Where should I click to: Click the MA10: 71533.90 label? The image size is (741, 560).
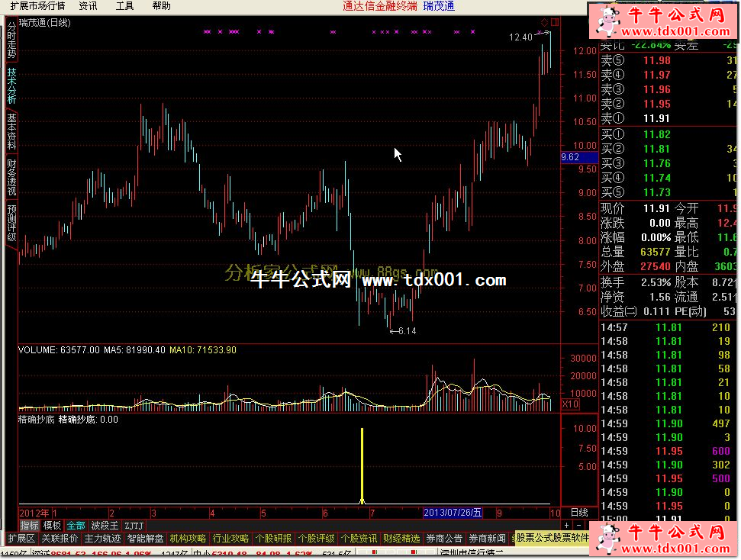[203, 350]
